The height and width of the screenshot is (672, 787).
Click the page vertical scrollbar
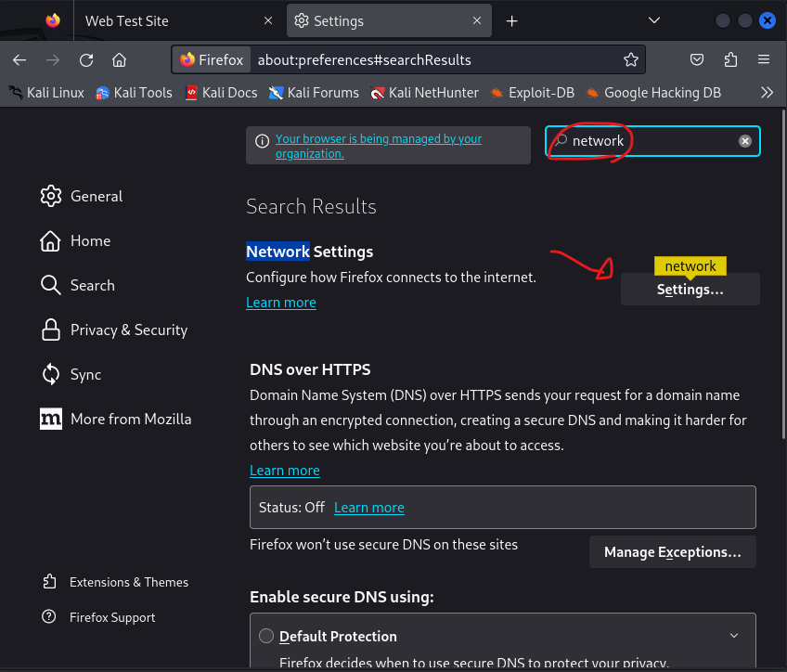pyautogui.click(x=783, y=275)
